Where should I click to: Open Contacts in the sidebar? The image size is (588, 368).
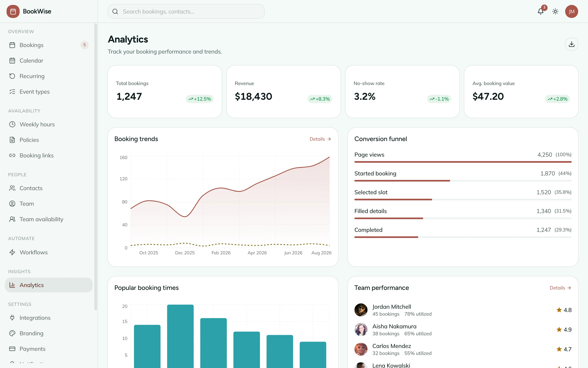49,188
